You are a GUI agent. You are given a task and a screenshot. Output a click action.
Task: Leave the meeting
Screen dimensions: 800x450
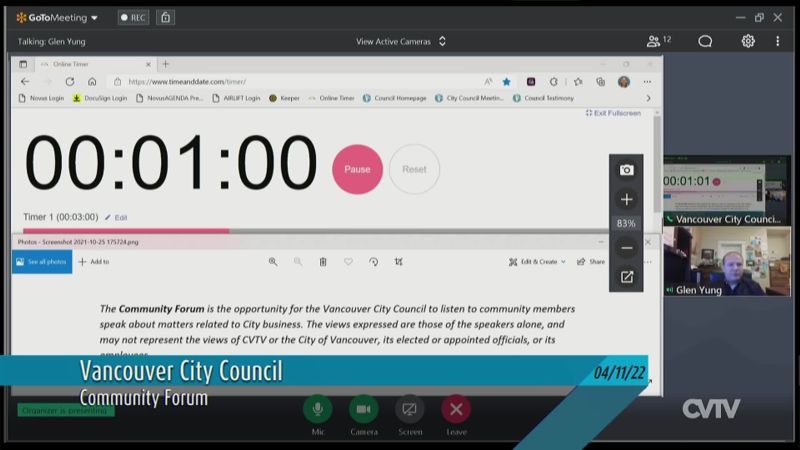pyautogui.click(x=456, y=409)
